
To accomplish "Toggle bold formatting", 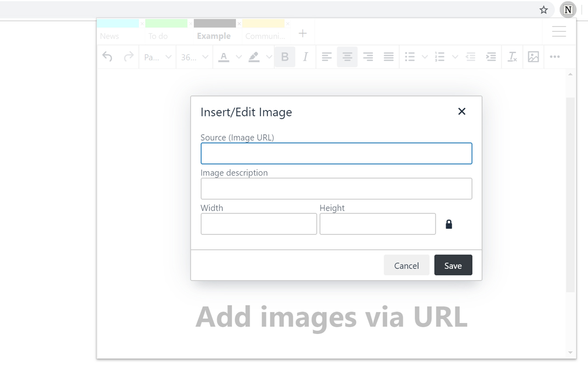I will click(x=285, y=57).
